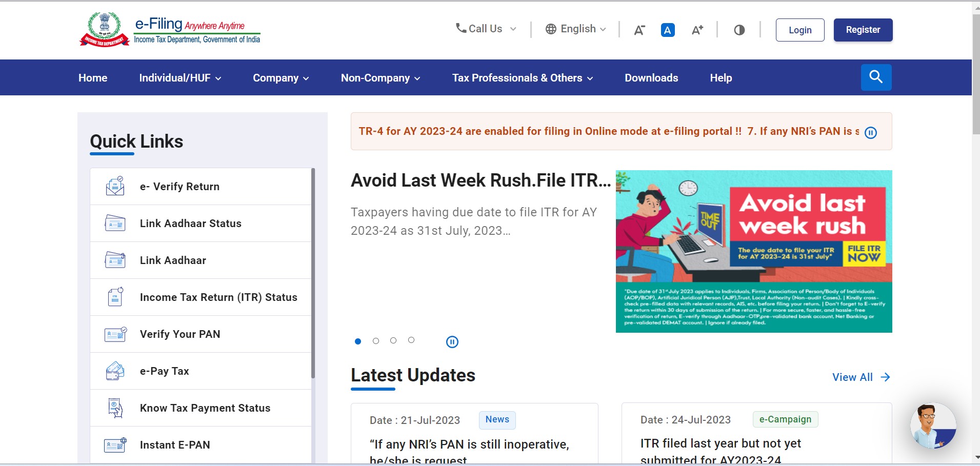The image size is (980, 466).
Task: Open the e-Pay Tax quick link
Action: tap(201, 371)
